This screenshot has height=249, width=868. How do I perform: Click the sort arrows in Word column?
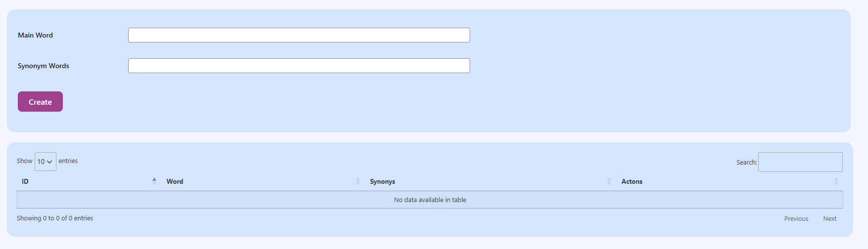coord(358,181)
